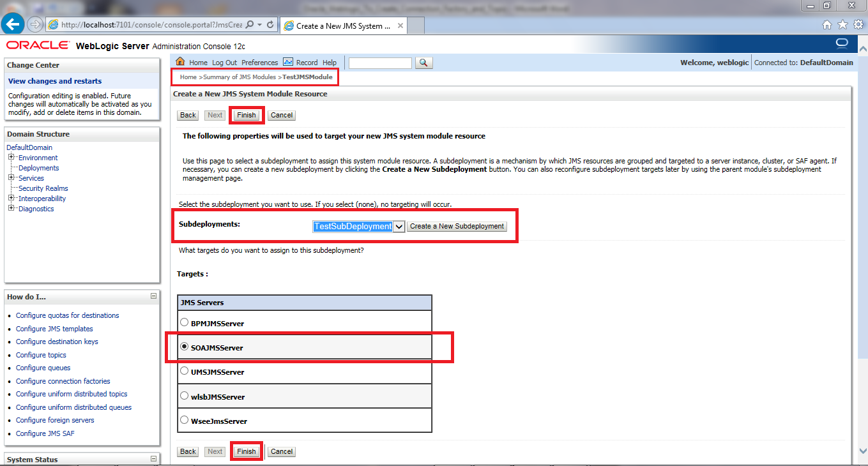
Task: Open Configure topics help link
Action: pyautogui.click(x=41, y=355)
